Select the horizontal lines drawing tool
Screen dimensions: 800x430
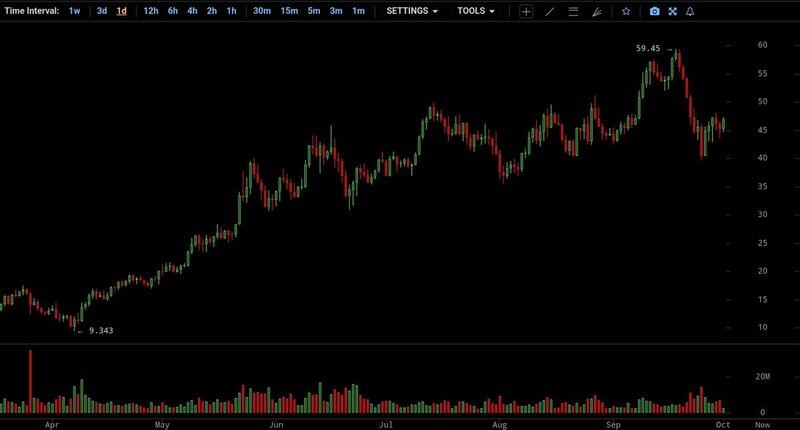[x=573, y=11]
